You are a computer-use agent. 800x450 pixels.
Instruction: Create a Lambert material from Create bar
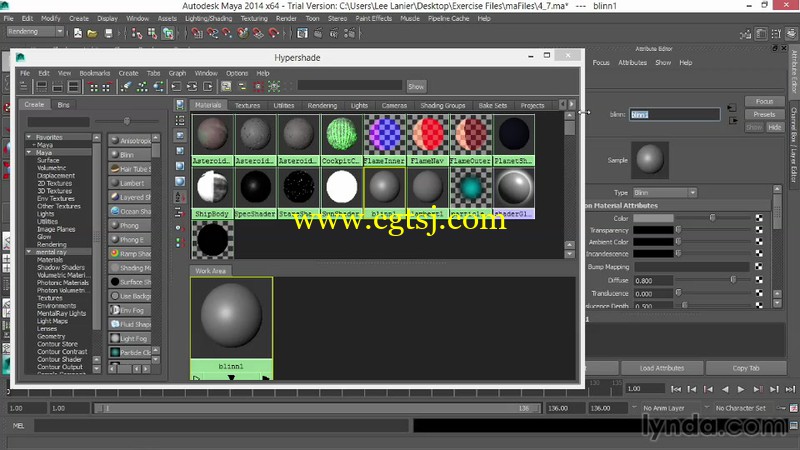pyautogui.click(x=130, y=183)
